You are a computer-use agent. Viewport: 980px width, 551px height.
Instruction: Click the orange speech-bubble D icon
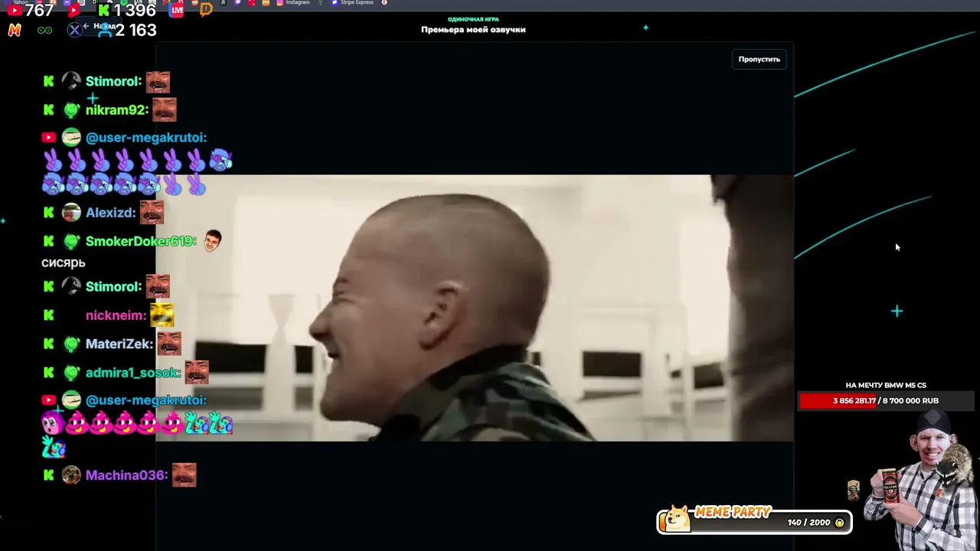[x=206, y=10]
